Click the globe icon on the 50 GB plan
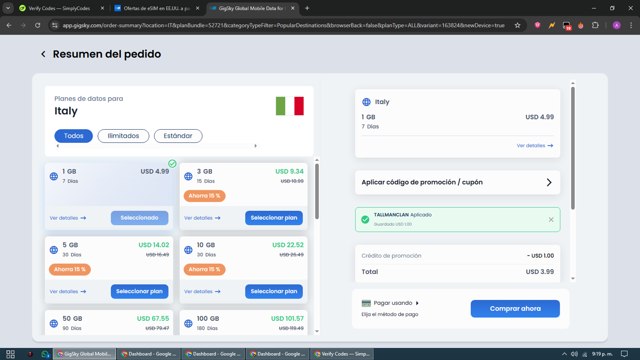Image resolution: width=640 pixels, height=360 pixels. click(53, 323)
